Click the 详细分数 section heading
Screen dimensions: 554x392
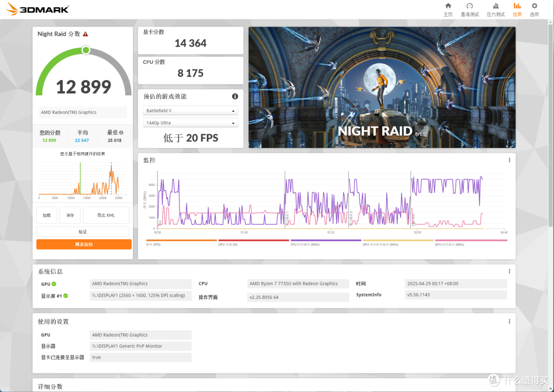[50, 387]
